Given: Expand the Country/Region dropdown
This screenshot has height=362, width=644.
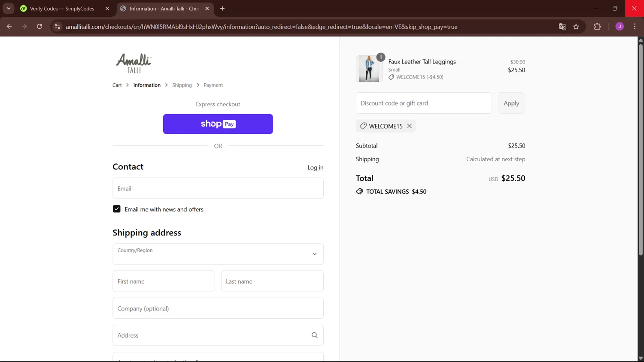Looking at the screenshot, I should coord(218,254).
